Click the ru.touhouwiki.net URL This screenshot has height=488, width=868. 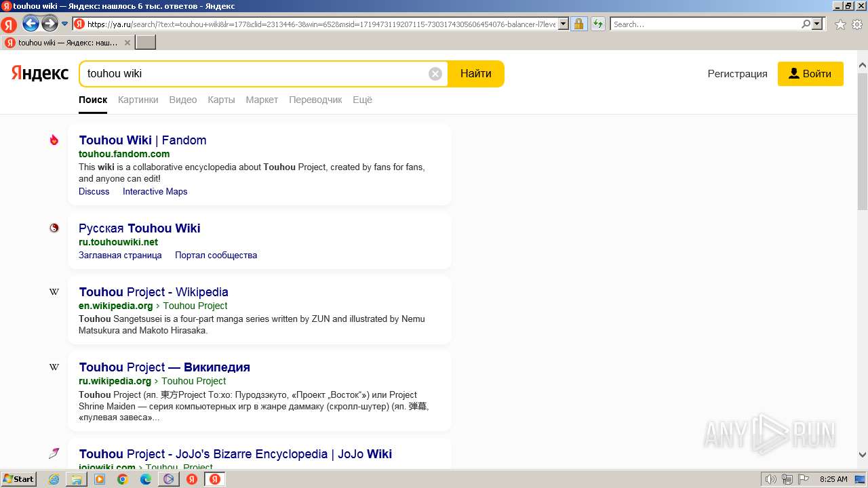pyautogui.click(x=118, y=242)
